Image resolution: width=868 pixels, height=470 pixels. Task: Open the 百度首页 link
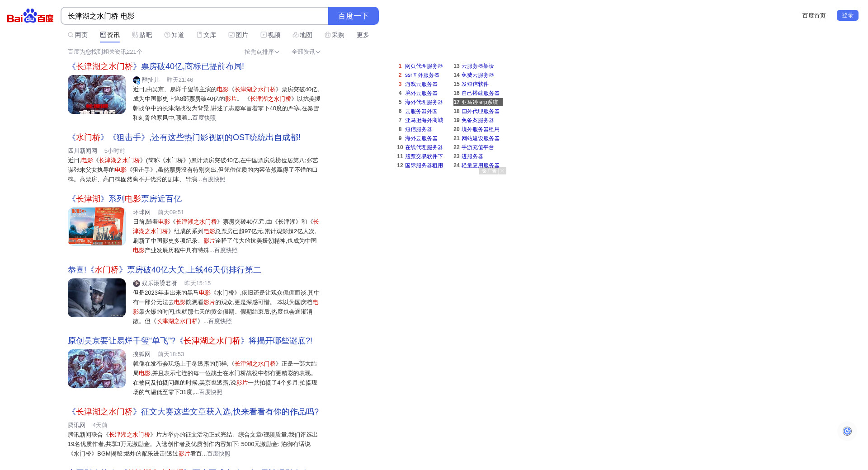[814, 16]
